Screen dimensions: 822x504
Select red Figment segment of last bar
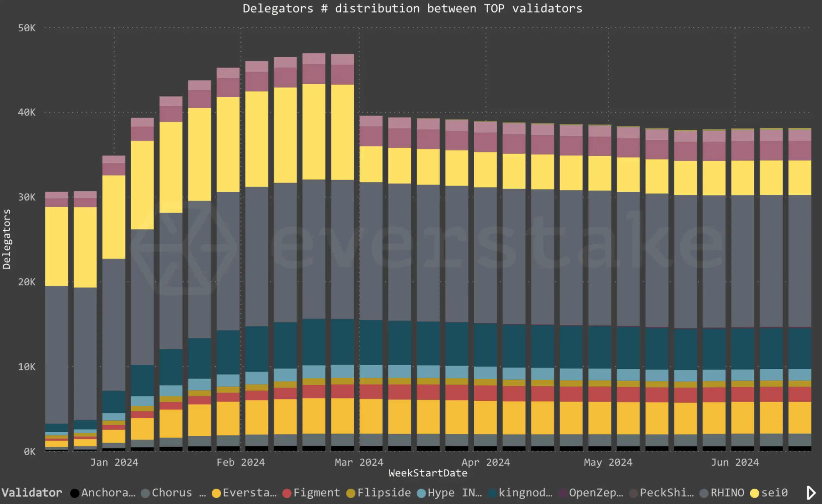[800, 394]
